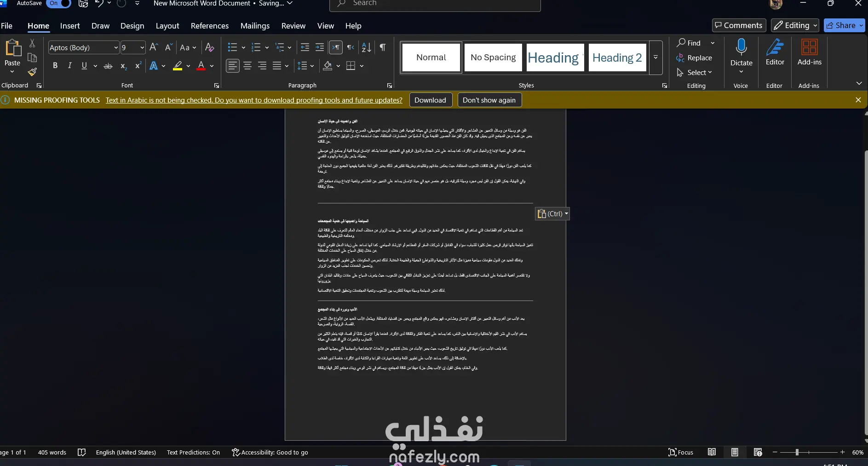Apply the red font color
Viewport: 868px width, 466px height.
[201, 66]
